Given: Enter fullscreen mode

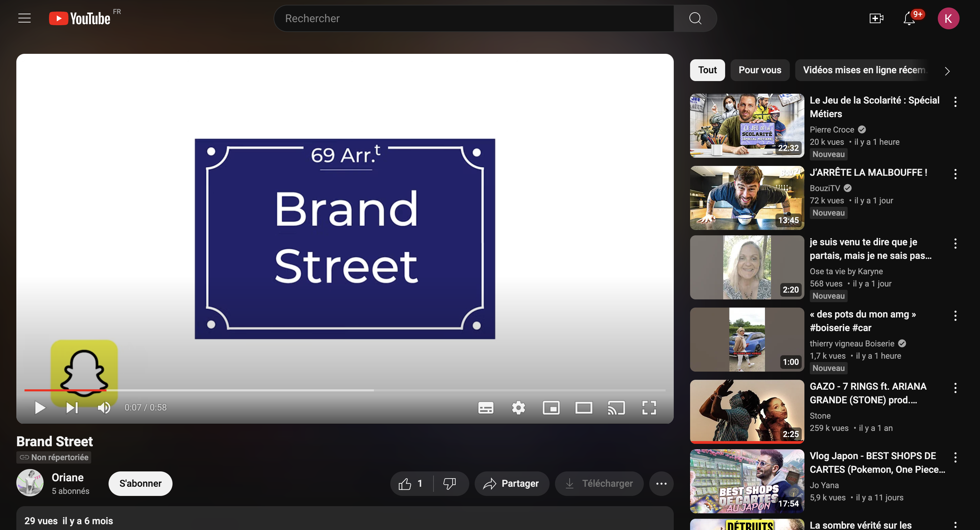Looking at the screenshot, I should 649,408.
